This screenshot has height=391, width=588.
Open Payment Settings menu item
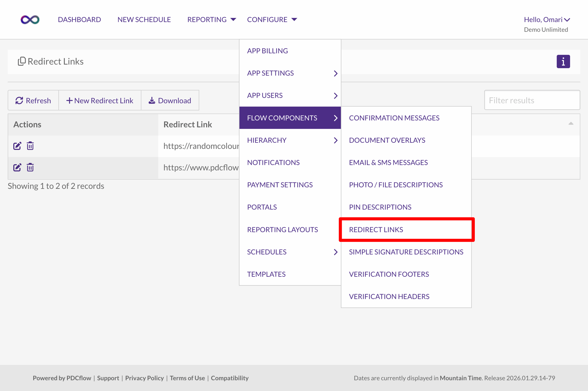pyautogui.click(x=290, y=185)
